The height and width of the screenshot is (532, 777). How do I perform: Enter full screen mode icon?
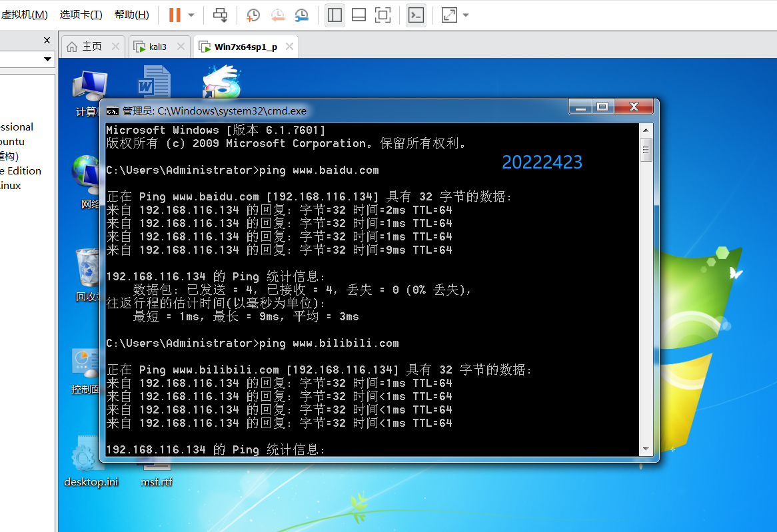pos(383,15)
